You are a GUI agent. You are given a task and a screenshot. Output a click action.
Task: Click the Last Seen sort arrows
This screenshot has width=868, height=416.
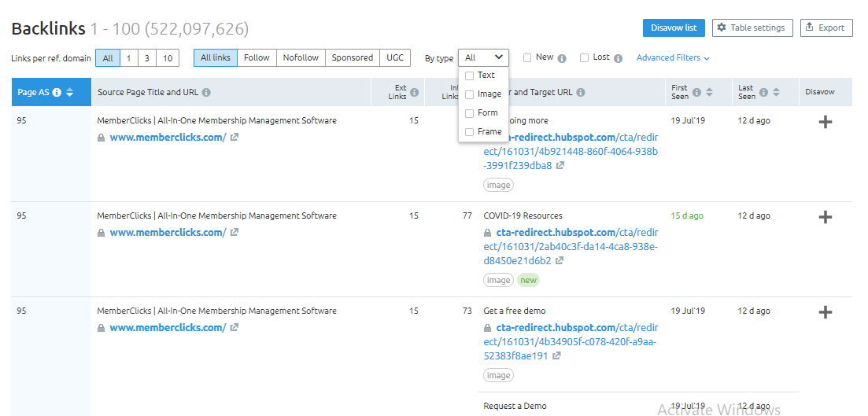(776, 93)
